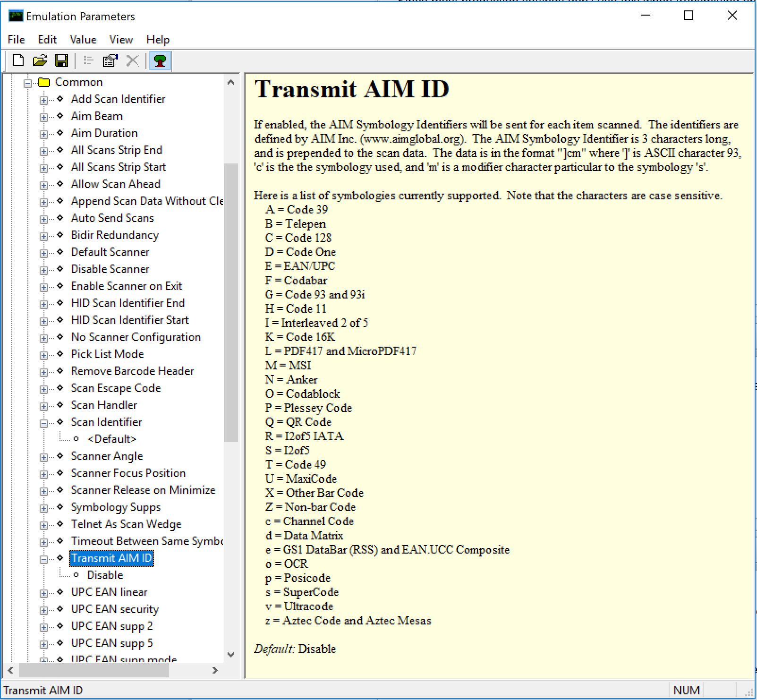Toggle the tree view toolbar button

(x=160, y=60)
